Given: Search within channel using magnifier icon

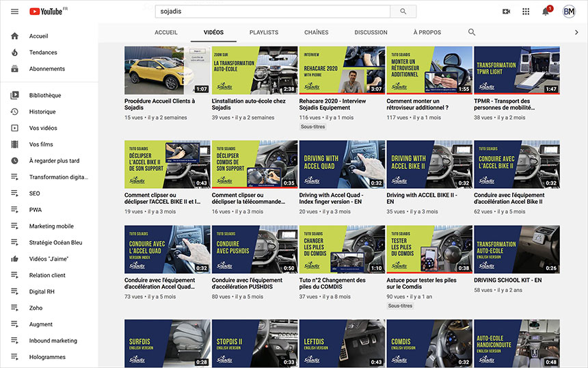Looking at the screenshot, I should pos(472,32).
